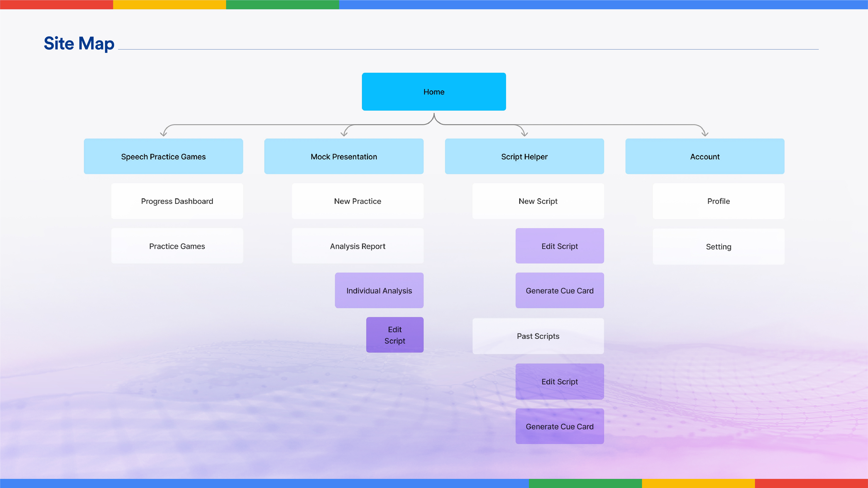Select Generate Cue Card under New Script
This screenshot has height=488, width=868.
[x=559, y=291]
